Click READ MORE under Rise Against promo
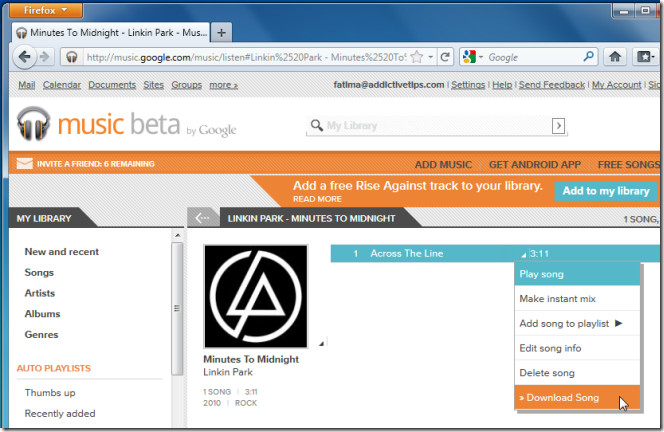Image resolution: width=664 pixels, height=432 pixels. click(317, 199)
